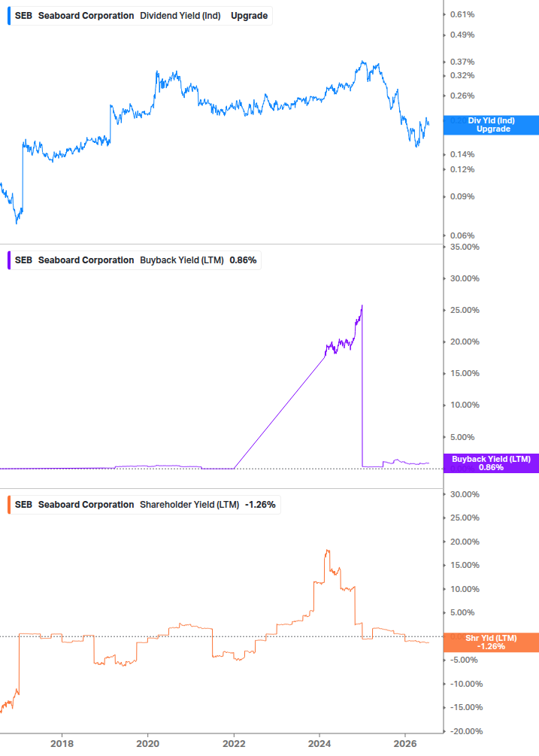539x756 pixels.
Task: Click the 2026 label on the time axis
Action: [x=405, y=743]
